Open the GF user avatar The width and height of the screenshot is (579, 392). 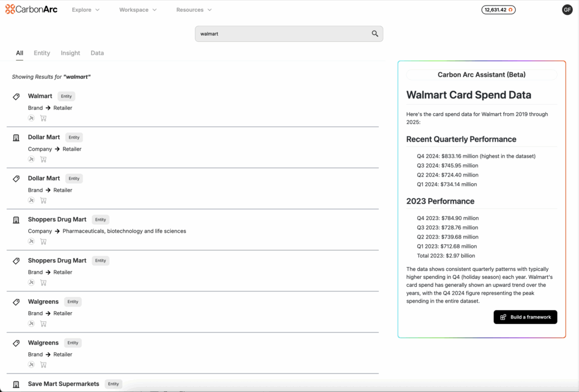[567, 10]
